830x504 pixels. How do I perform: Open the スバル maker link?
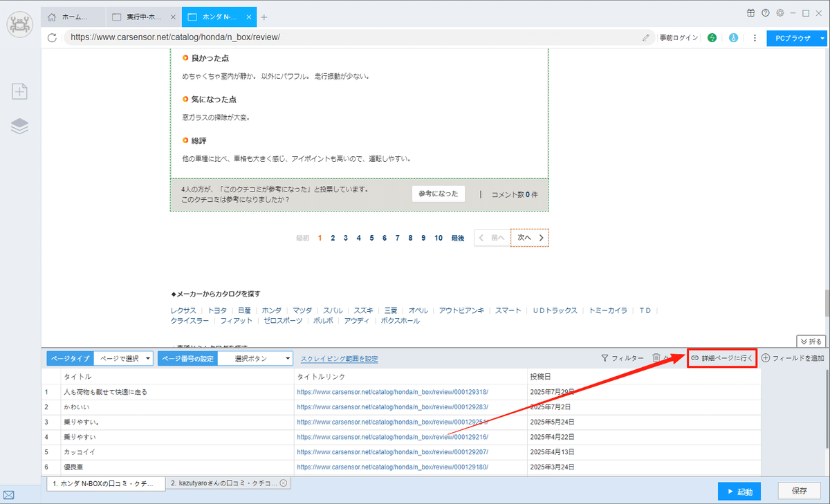(x=333, y=310)
